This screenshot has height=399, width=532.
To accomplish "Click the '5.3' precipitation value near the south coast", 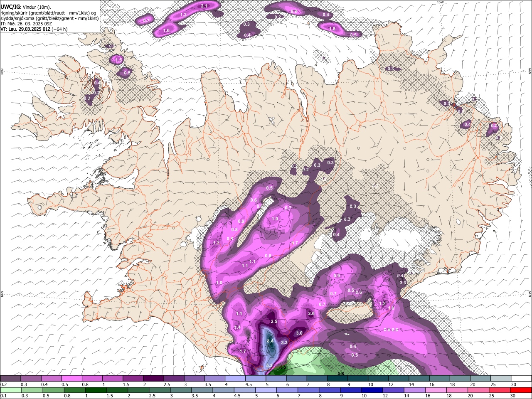I will [269, 365].
